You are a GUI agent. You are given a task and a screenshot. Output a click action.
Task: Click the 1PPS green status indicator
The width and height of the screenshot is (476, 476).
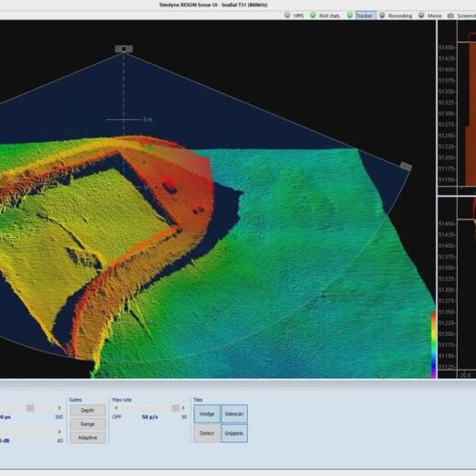coord(287,16)
